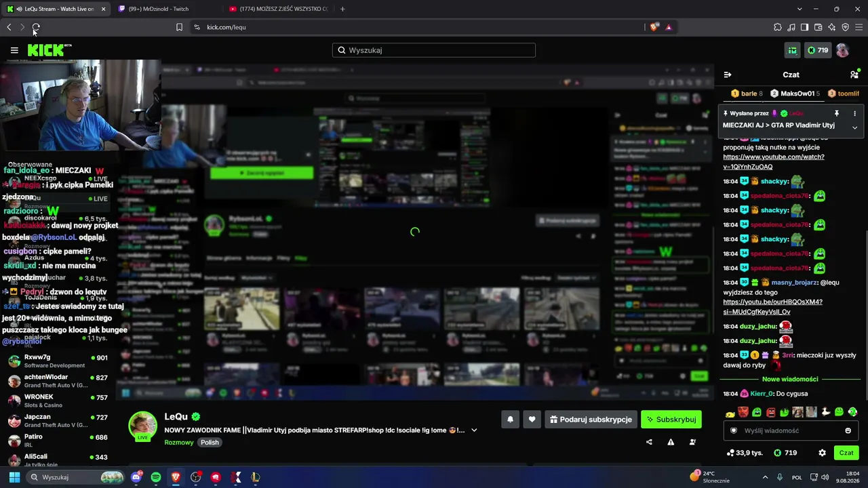This screenshot has width=868, height=488.
Task: Open the Kick sidebar hamburger menu
Action: 14,50
